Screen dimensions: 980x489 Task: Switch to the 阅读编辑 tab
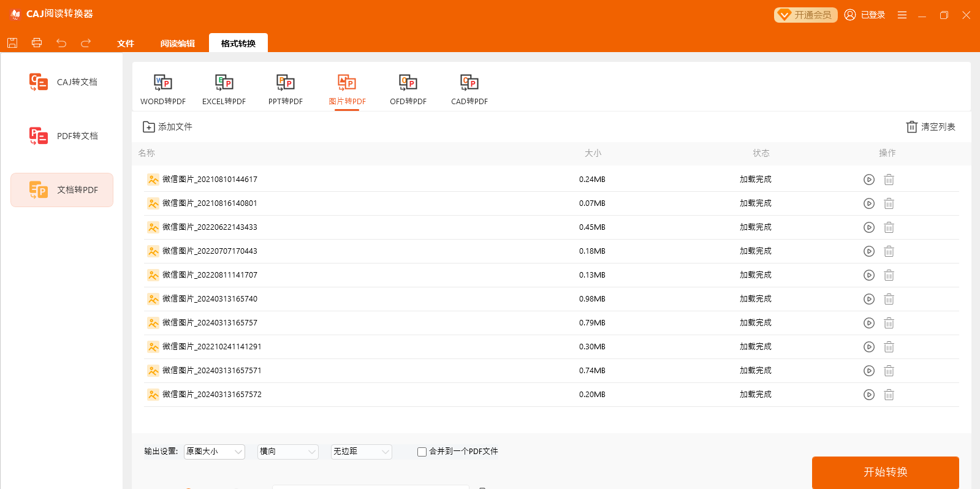pyautogui.click(x=177, y=44)
